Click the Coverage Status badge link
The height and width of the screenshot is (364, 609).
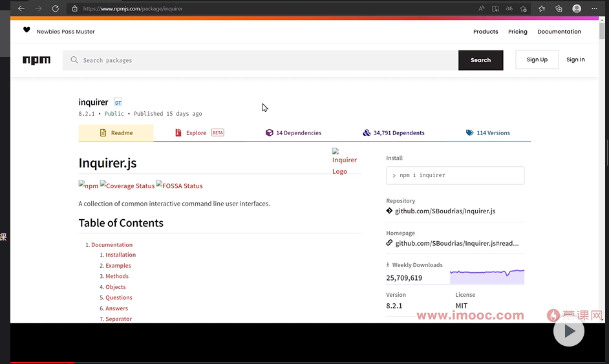(127, 186)
